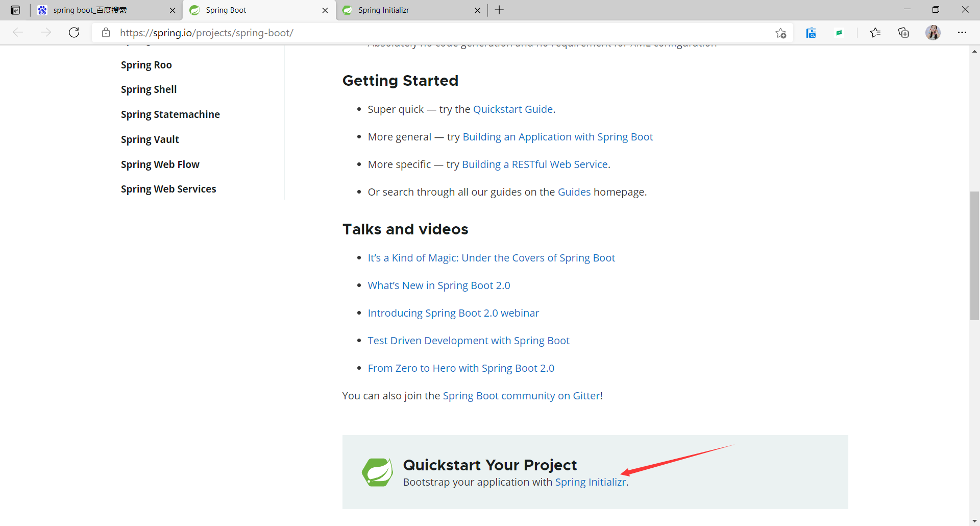Close the Spring Initializr tab

point(477,10)
